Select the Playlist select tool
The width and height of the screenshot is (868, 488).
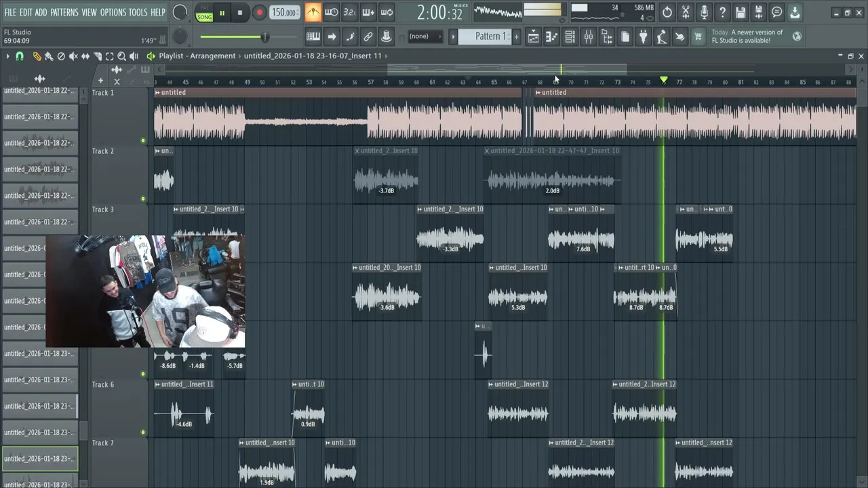pos(110,56)
